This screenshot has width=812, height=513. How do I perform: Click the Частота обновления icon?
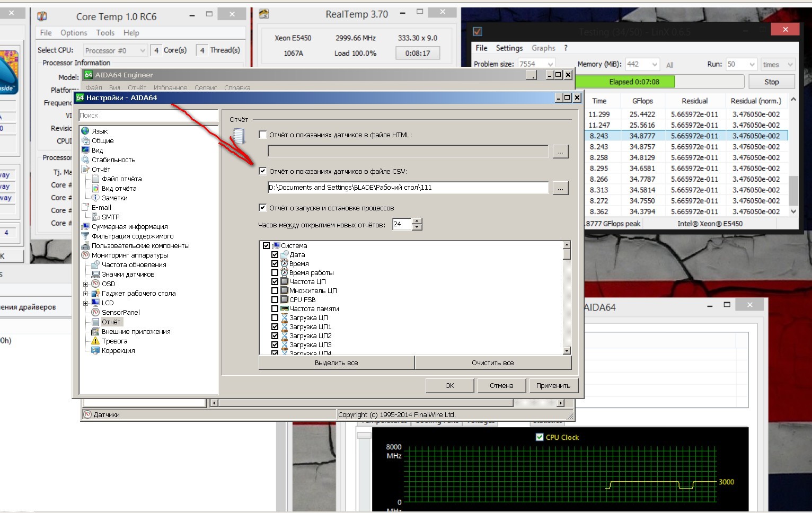coord(96,264)
